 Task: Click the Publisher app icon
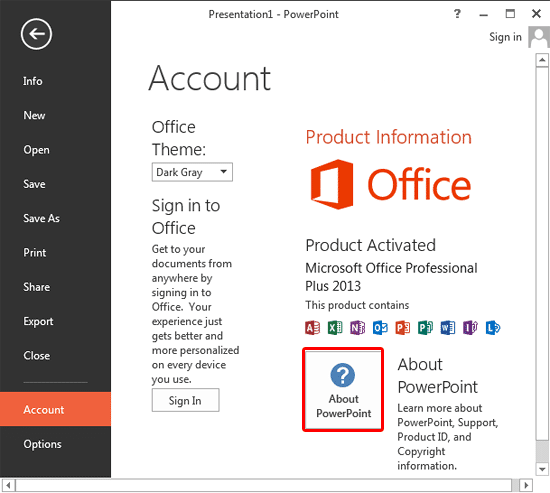425,328
